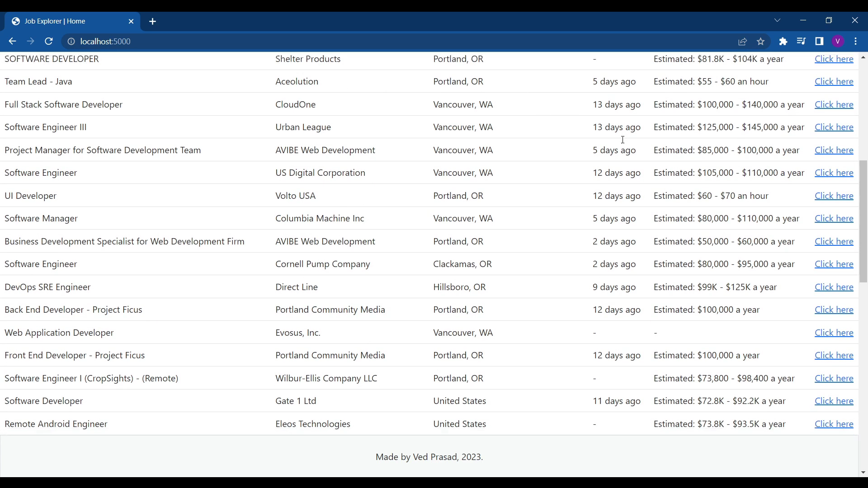Open the profile avatar V
The image size is (868, 488).
point(838,42)
